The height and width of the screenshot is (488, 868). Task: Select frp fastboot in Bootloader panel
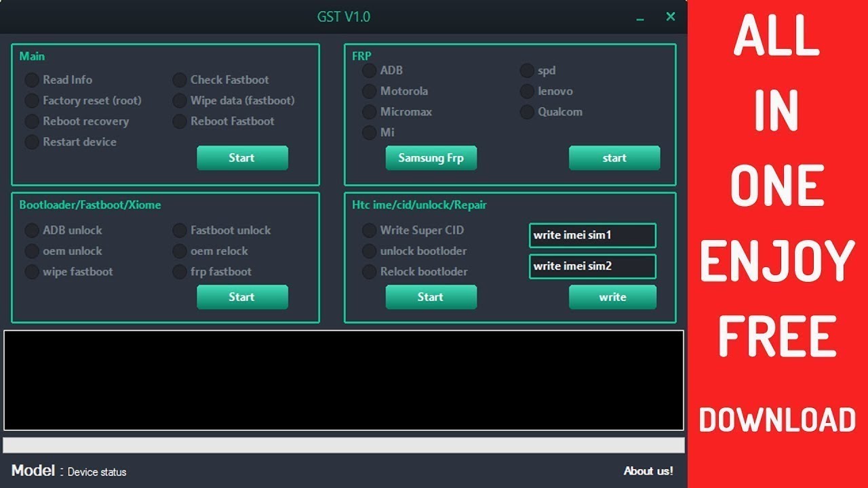point(179,272)
